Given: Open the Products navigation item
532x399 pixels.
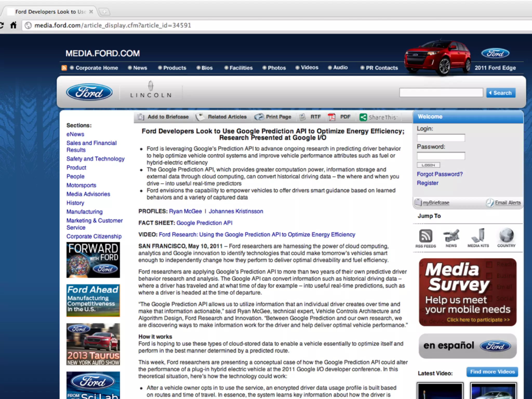Looking at the screenshot, I should (175, 68).
